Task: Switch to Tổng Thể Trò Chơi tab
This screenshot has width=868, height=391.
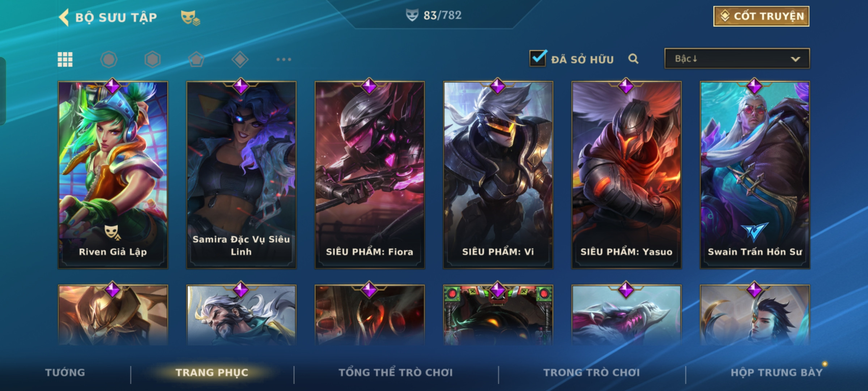Action: pyautogui.click(x=396, y=372)
